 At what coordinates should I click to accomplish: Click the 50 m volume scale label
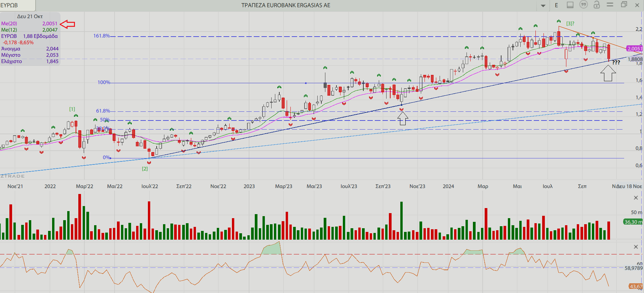(636, 212)
